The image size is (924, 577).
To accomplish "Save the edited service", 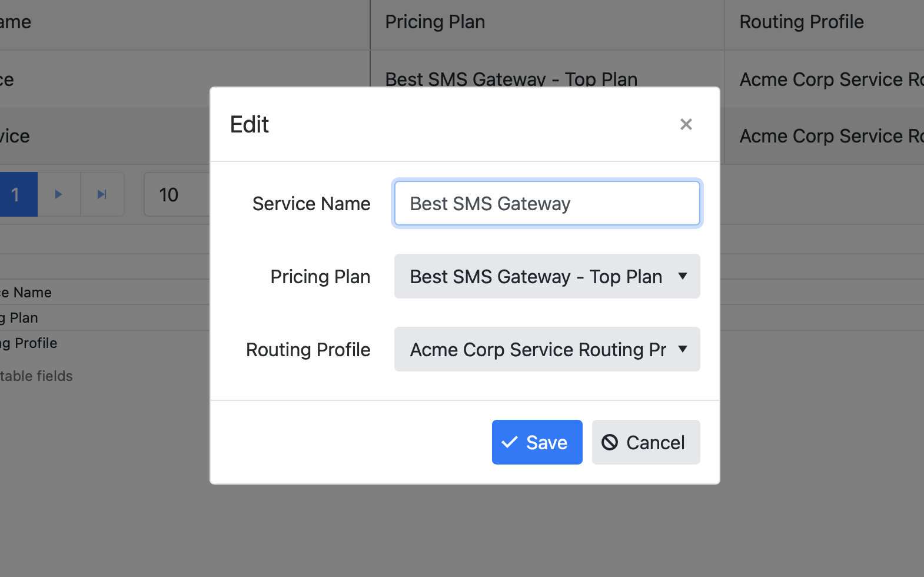I will pyautogui.click(x=537, y=442).
